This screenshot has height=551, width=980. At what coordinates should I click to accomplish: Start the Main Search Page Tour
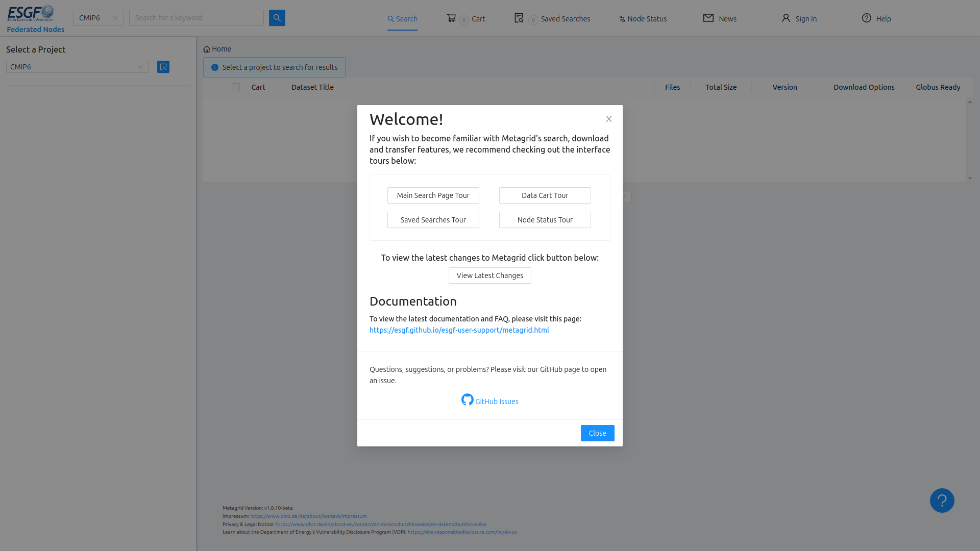tap(433, 195)
